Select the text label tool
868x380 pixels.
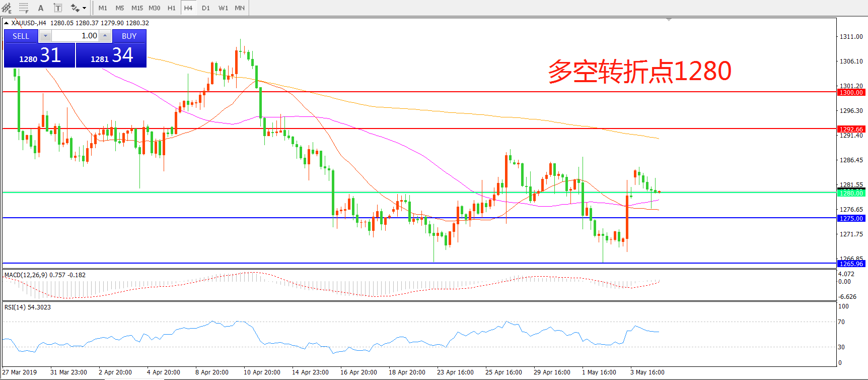coord(58,8)
